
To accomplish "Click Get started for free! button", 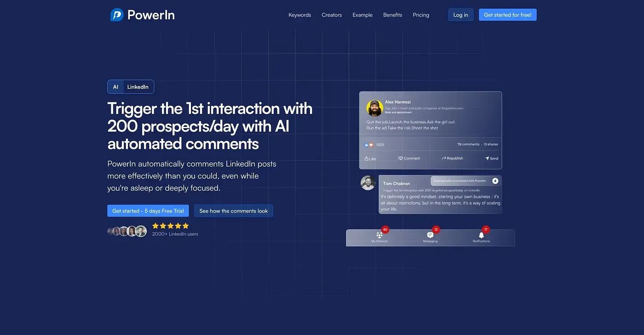I will pyautogui.click(x=508, y=15).
